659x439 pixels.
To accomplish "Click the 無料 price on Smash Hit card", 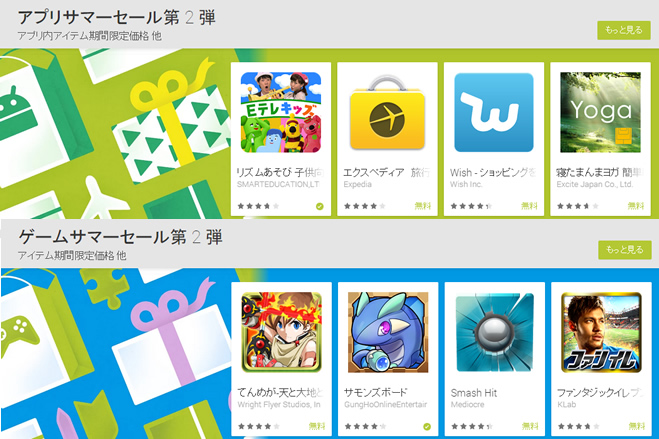I will click(530, 426).
